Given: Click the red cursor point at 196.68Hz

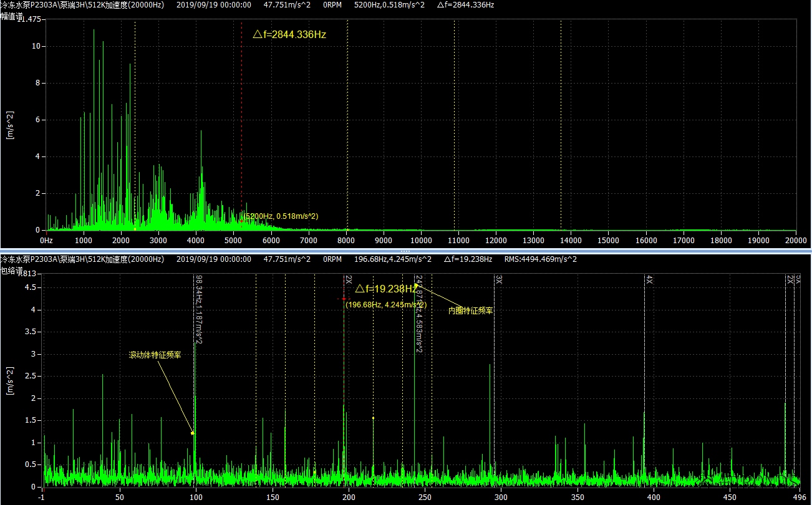Looking at the screenshot, I should (344, 299).
